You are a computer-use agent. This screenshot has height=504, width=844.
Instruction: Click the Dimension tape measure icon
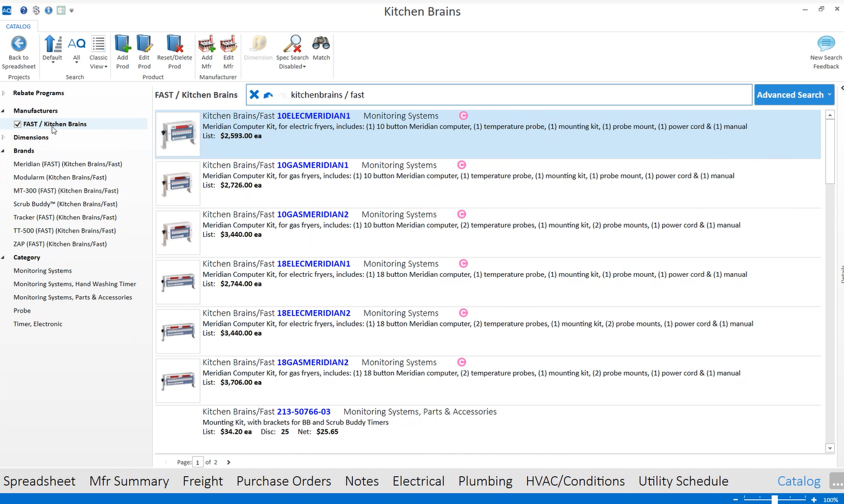[x=258, y=44]
